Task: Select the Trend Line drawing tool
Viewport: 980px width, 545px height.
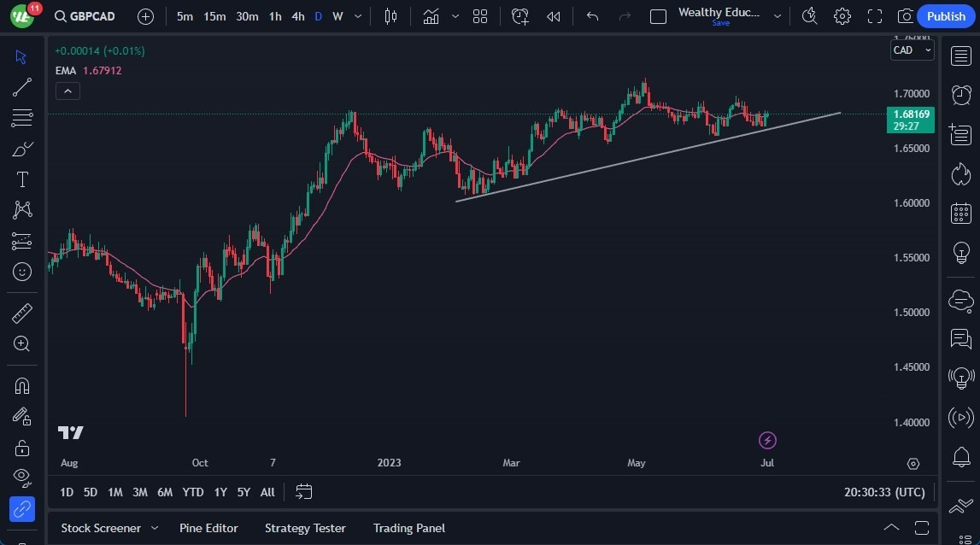Action: coord(22,87)
